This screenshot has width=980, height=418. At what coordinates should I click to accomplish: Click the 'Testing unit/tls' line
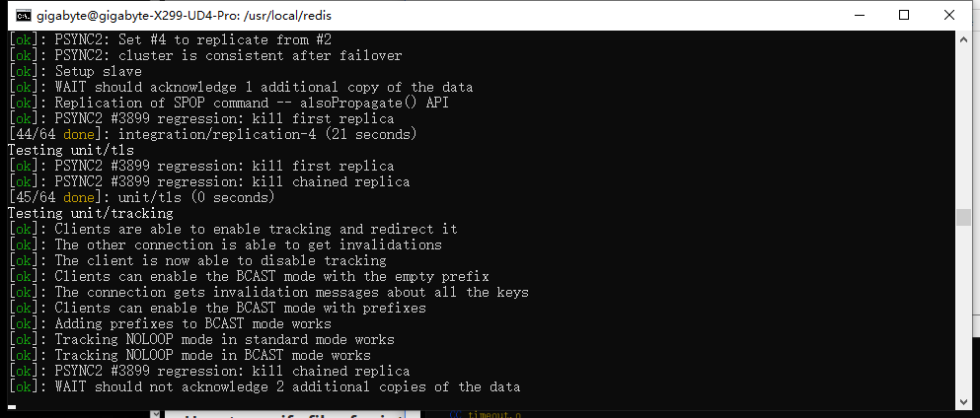[70, 150]
